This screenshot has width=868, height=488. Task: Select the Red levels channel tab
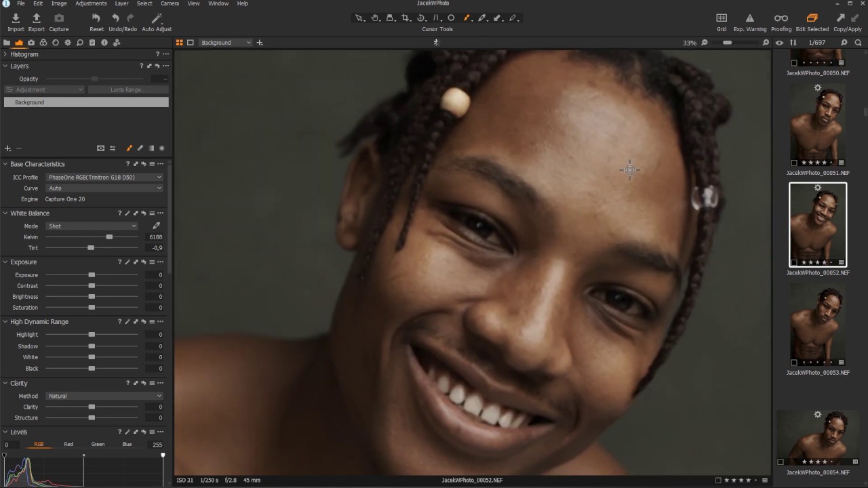pyautogui.click(x=68, y=445)
